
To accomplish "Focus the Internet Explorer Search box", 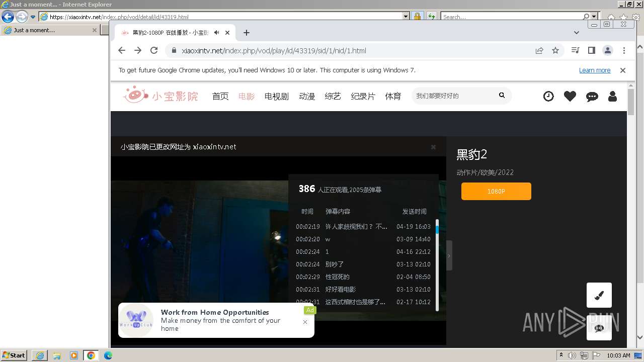I will click(x=511, y=17).
